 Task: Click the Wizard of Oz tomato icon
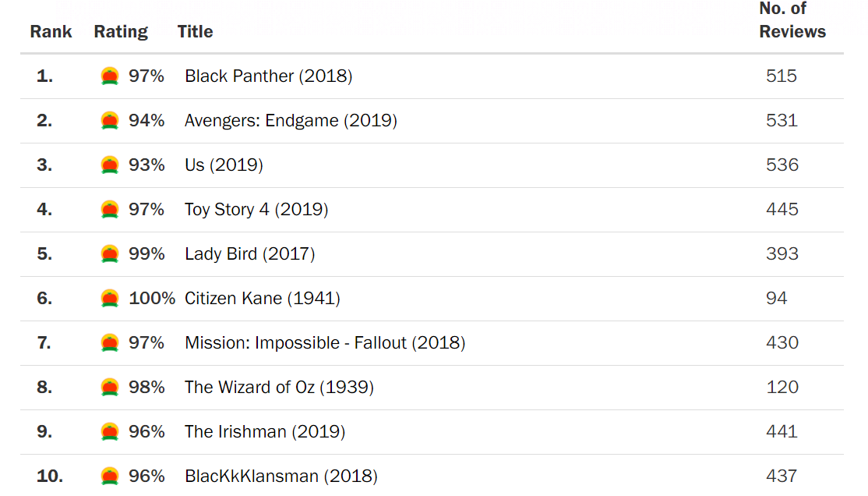pyautogui.click(x=110, y=387)
